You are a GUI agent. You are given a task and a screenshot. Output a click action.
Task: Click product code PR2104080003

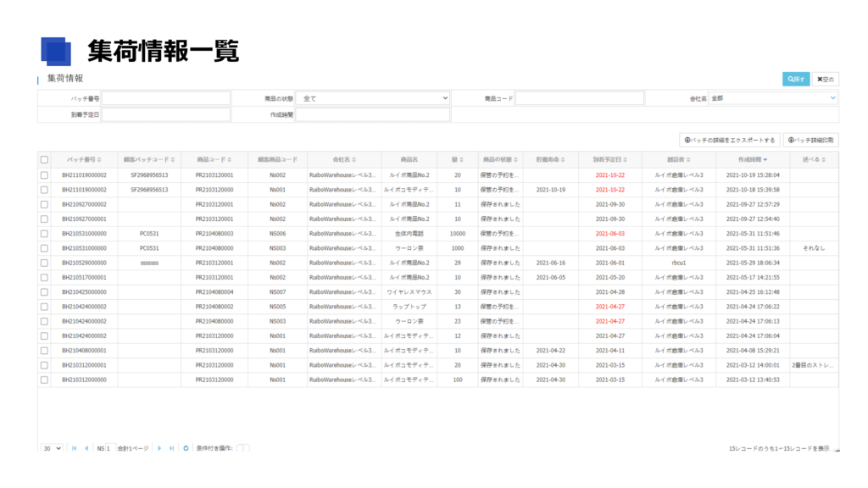click(x=214, y=234)
